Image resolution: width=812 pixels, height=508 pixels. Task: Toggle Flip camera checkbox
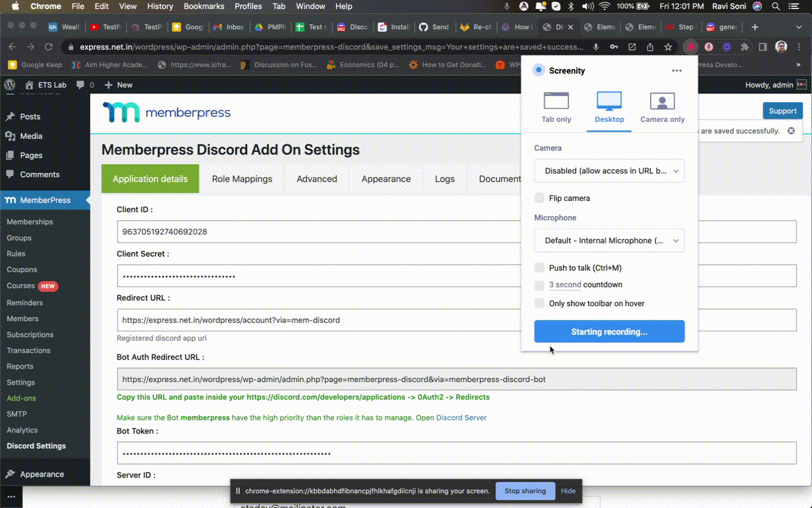[540, 198]
